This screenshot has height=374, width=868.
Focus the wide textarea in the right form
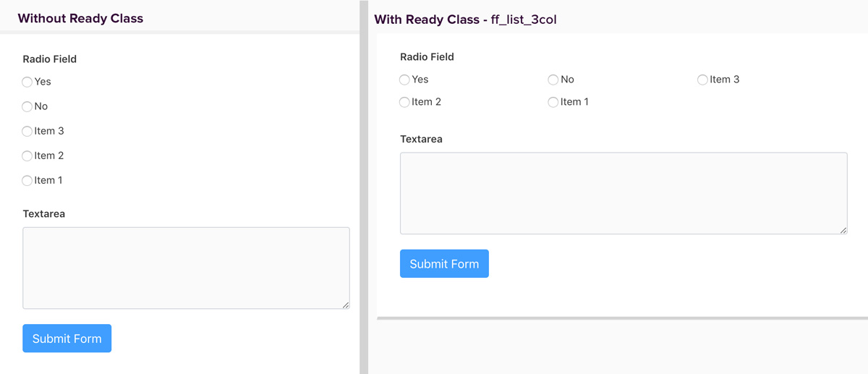coord(623,193)
